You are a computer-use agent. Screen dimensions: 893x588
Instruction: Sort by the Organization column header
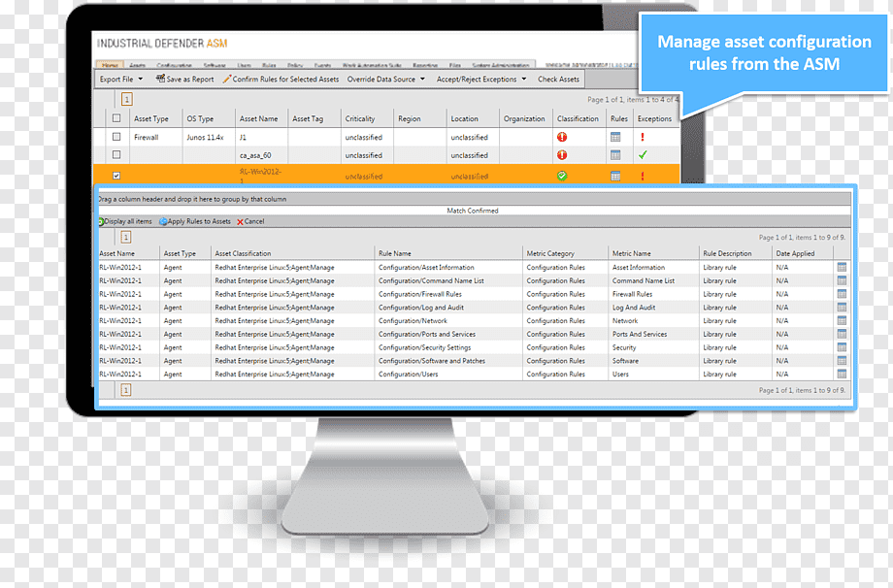pyautogui.click(x=526, y=118)
